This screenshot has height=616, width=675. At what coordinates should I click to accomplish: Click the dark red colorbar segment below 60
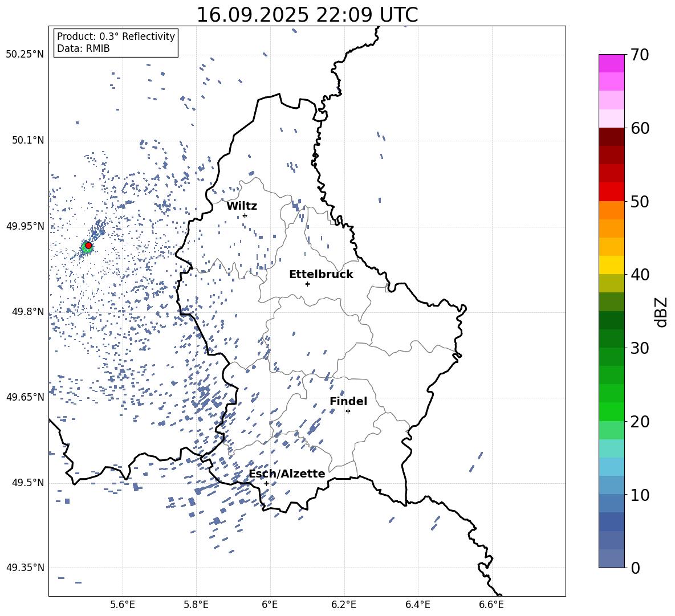(x=611, y=137)
